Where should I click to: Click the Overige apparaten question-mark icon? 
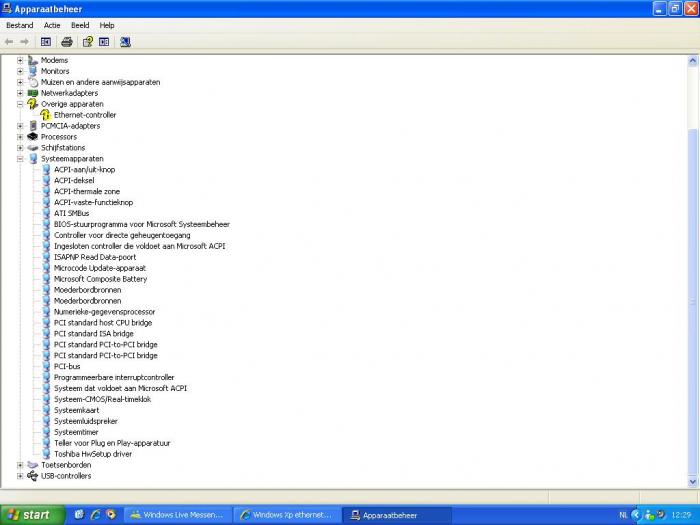tap(33, 104)
